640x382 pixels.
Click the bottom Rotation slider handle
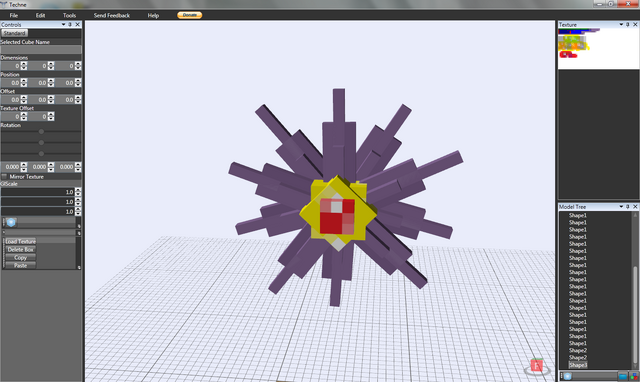[41, 153]
